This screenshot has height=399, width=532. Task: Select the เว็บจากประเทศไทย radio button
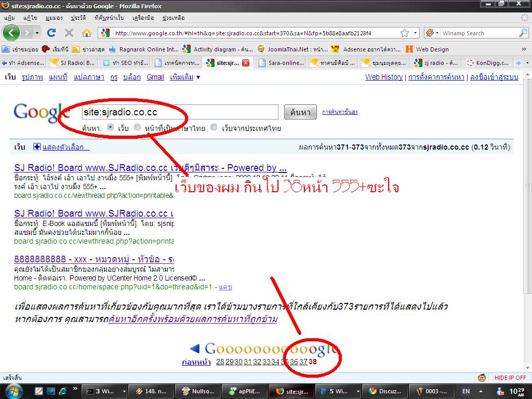point(214,127)
